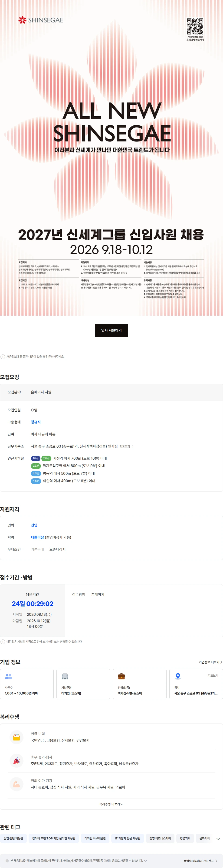223x868 pixels.
Task: Click 백화점·유통·도소매 industry text
Action: 130,693
